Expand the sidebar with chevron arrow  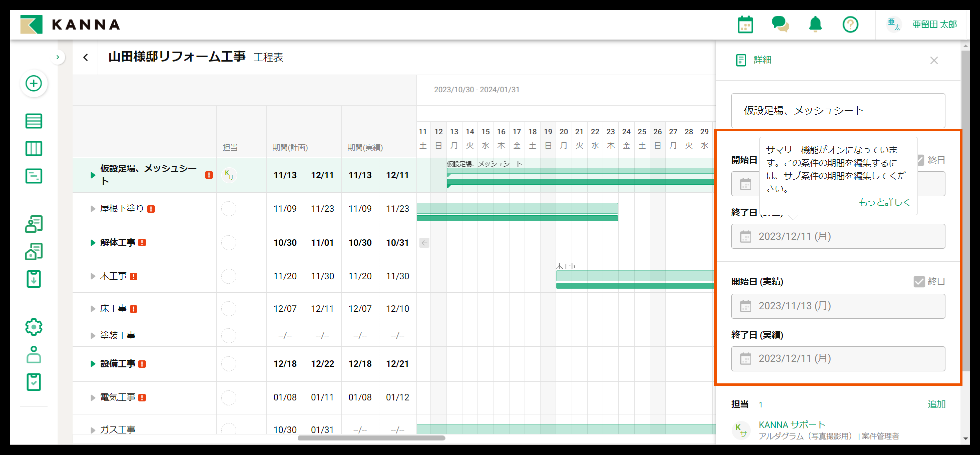point(58,57)
